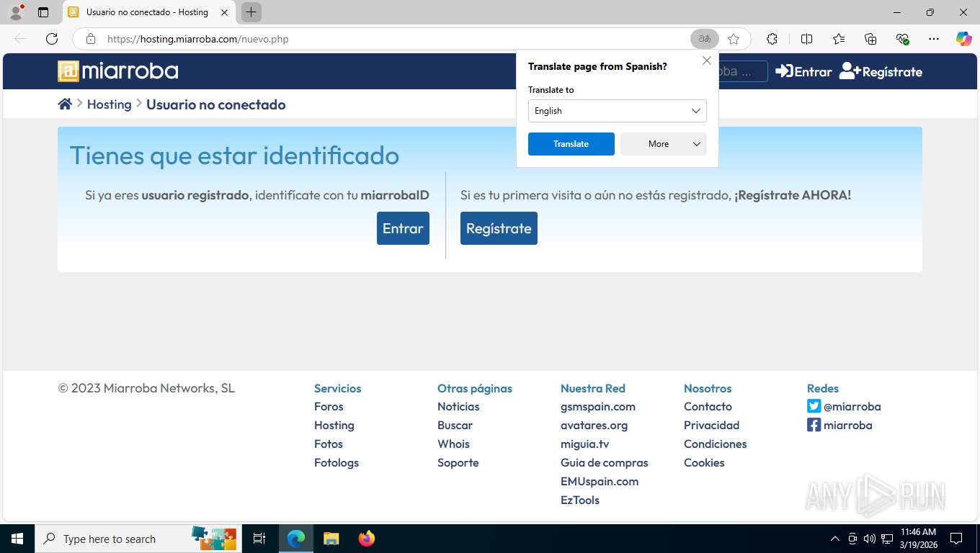The image size is (980, 553).
Task: Open the Foros footer link
Action: click(x=329, y=406)
